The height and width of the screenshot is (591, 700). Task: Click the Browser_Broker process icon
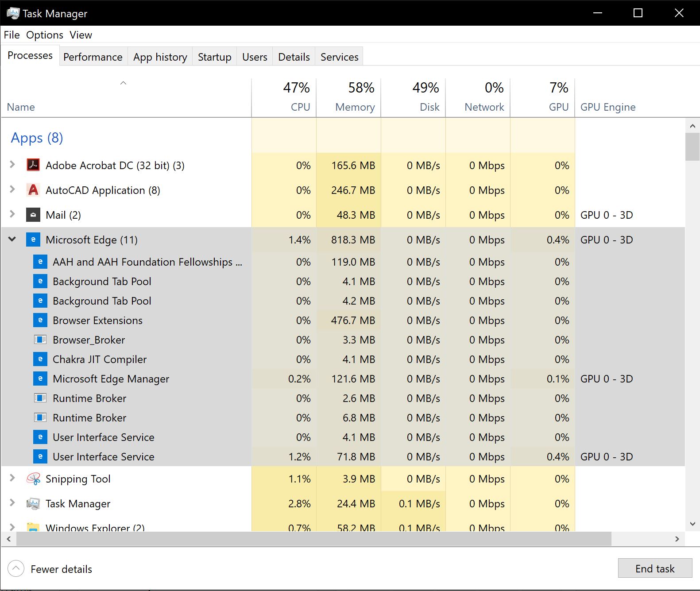click(40, 340)
